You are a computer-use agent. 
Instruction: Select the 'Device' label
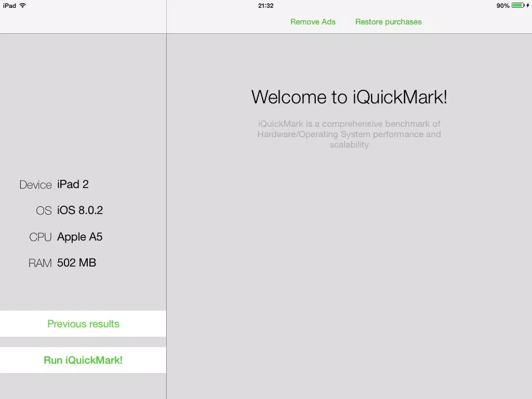[x=36, y=184]
